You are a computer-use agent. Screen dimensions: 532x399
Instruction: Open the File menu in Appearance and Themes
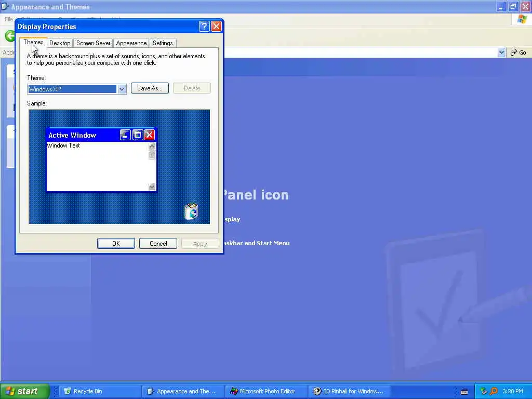9,19
